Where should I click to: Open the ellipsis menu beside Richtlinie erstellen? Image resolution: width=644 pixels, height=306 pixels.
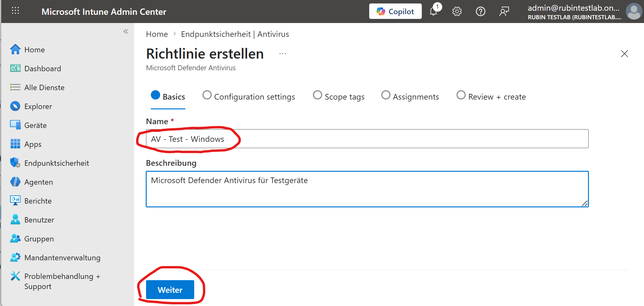(x=283, y=54)
